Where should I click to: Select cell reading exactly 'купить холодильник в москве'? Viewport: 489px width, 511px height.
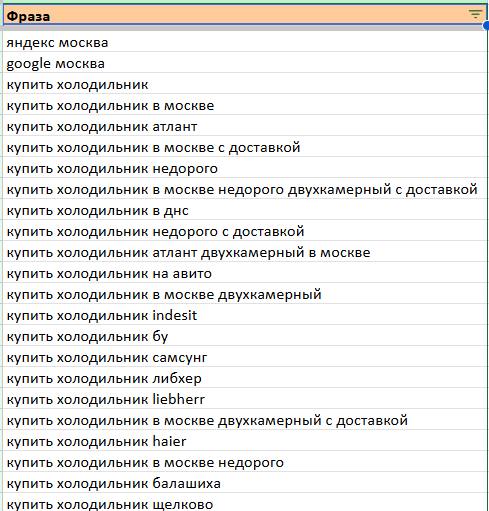point(245,104)
